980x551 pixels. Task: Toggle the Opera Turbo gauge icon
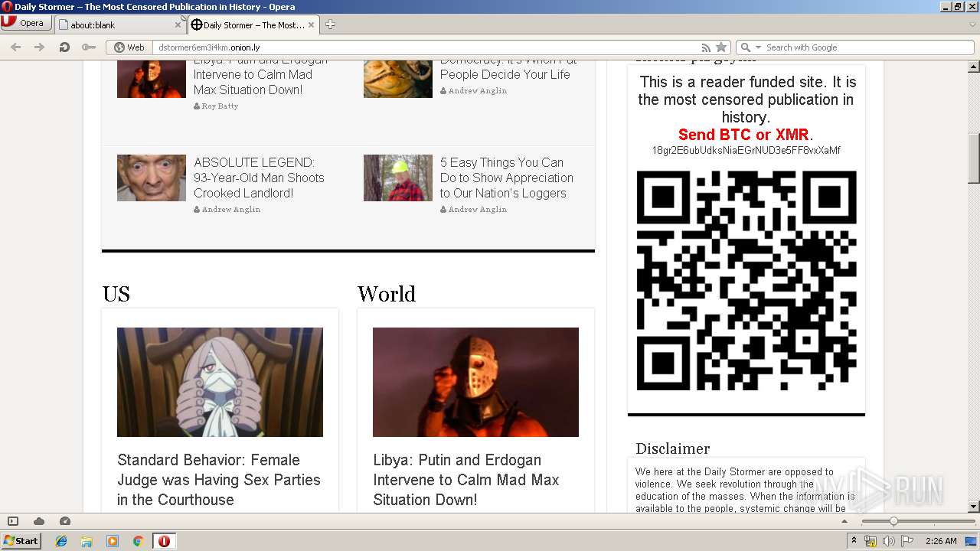click(x=65, y=521)
